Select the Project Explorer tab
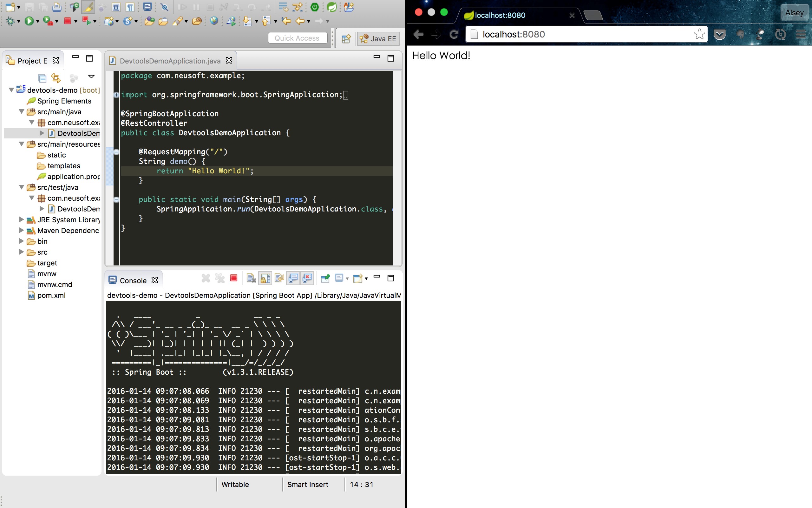Image resolution: width=812 pixels, height=508 pixels. (x=32, y=61)
